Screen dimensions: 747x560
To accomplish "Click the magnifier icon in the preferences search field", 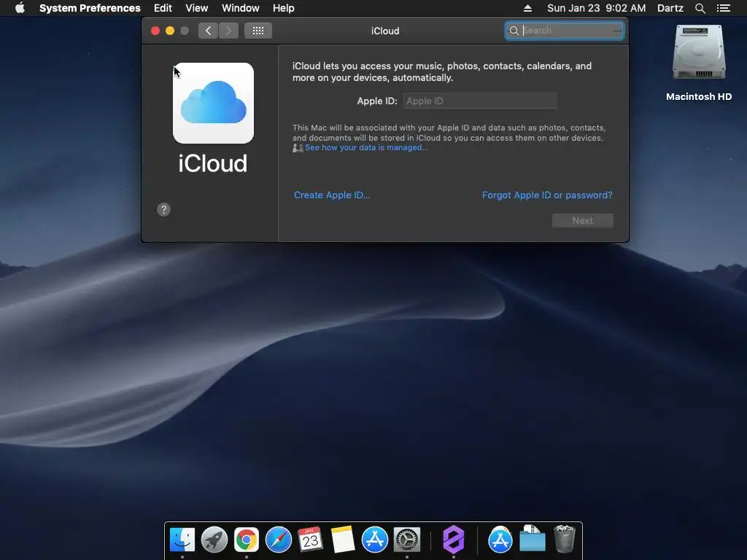I will coord(514,31).
